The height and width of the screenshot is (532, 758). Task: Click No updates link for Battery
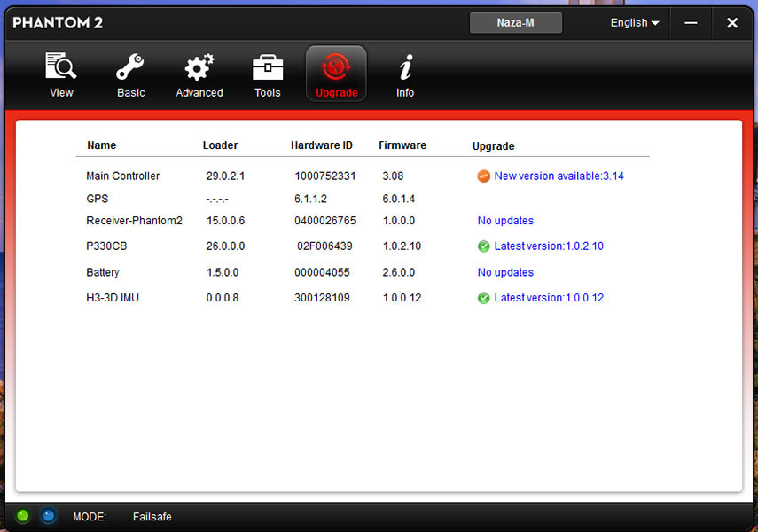click(505, 272)
